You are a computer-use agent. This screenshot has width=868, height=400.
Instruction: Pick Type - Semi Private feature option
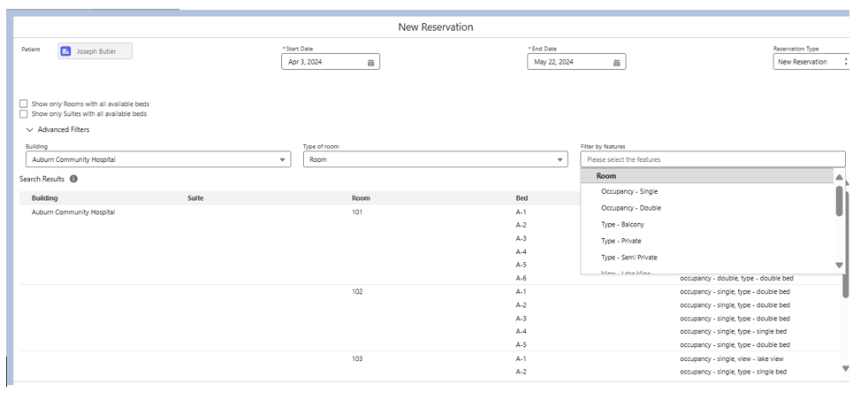click(628, 258)
